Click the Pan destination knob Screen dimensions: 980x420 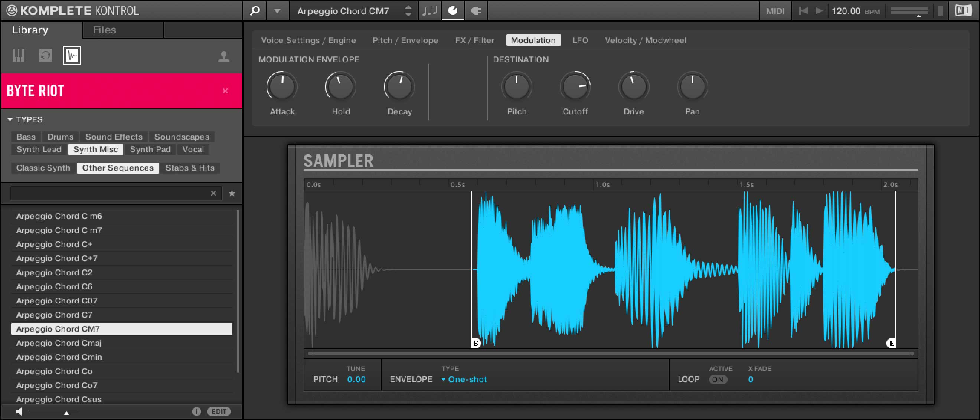tap(692, 86)
